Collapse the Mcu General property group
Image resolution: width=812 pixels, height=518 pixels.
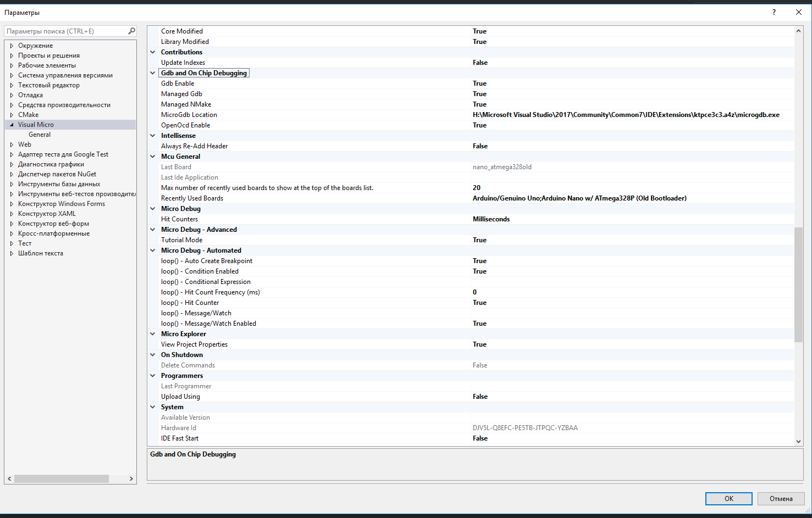click(x=153, y=157)
